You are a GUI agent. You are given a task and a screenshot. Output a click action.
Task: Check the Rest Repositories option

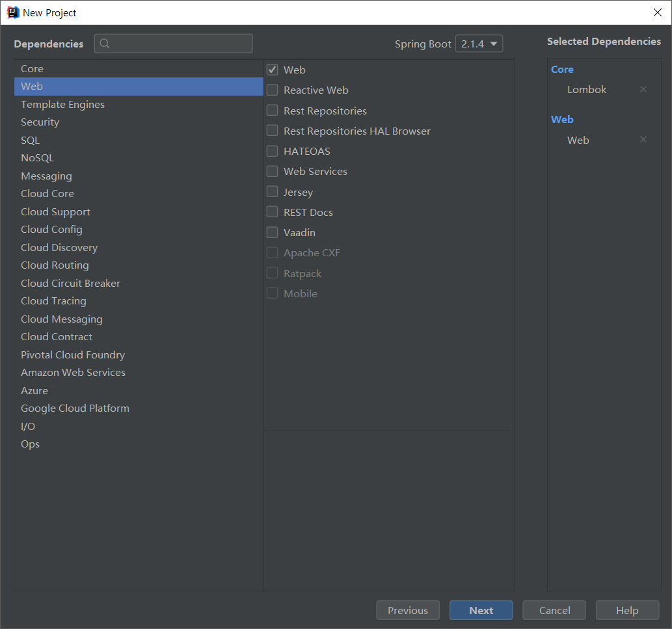click(x=272, y=110)
